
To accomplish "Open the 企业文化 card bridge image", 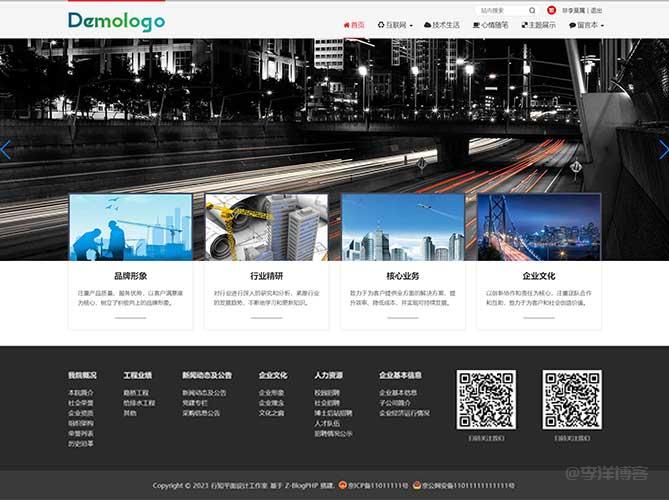I will tap(538, 227).
